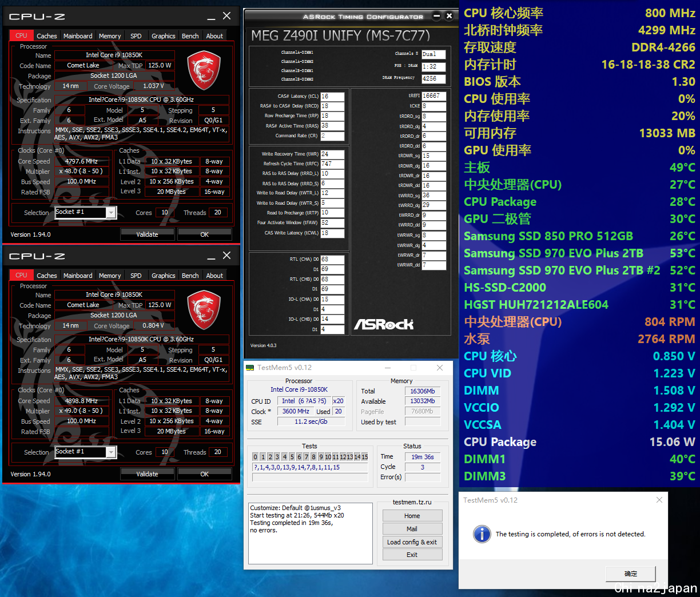Click the CAS# Latency (tCL) value field
Screen dimensions: 700x597
pos(332,96)
